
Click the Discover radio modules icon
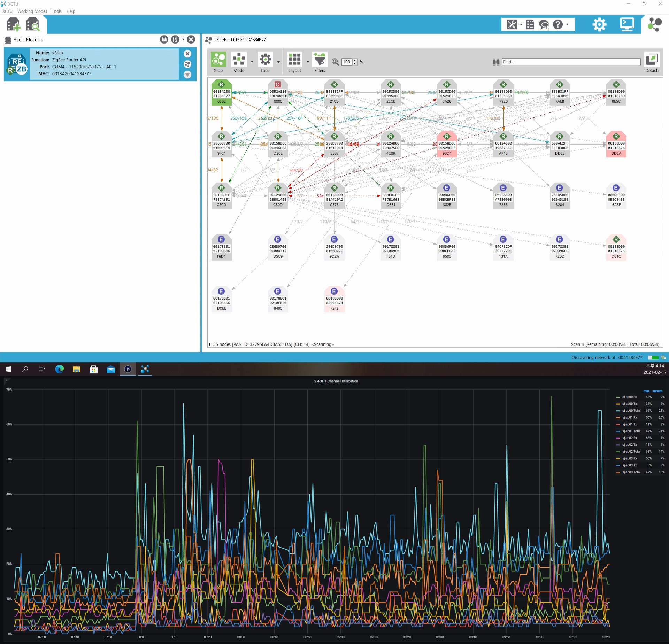tap(33, 24)
